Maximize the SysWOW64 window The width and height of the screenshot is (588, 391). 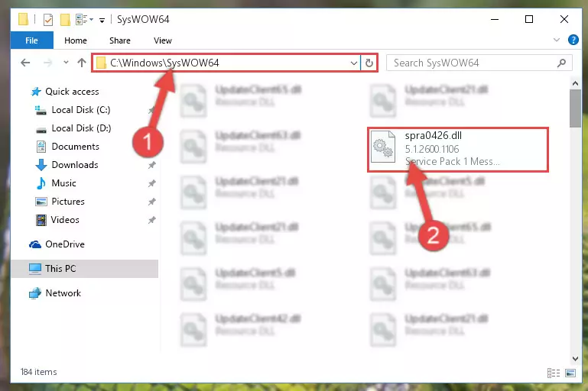529,19
